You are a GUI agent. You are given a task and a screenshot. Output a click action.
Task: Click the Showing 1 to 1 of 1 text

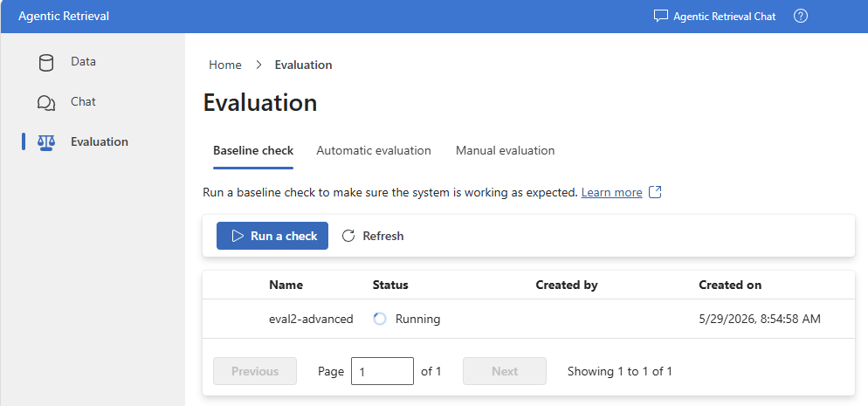[620, 371]
